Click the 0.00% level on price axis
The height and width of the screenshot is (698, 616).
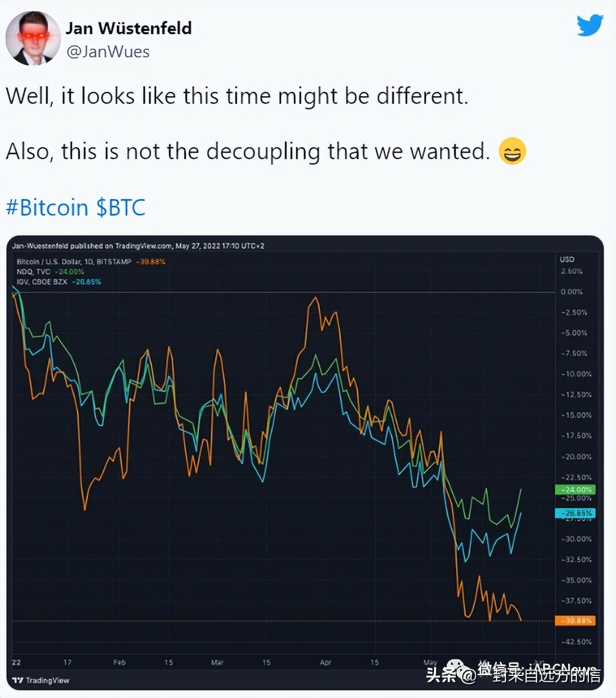(x=572, y=292)
